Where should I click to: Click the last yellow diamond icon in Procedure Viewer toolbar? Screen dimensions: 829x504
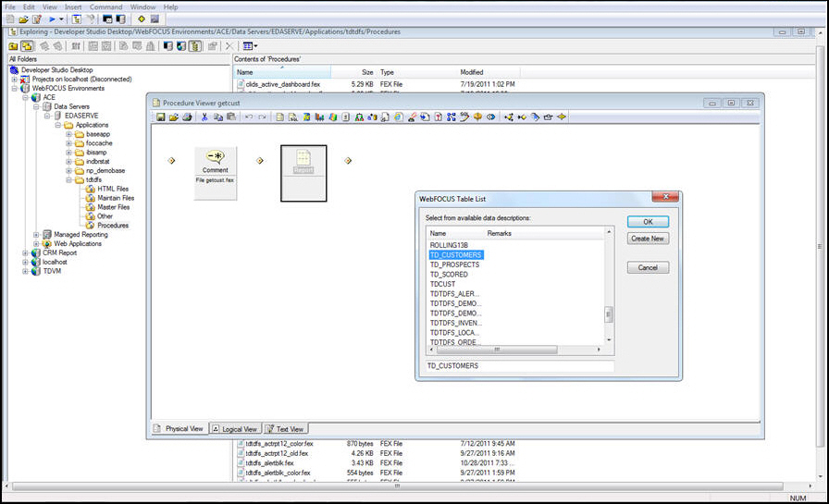pos(562,117)
